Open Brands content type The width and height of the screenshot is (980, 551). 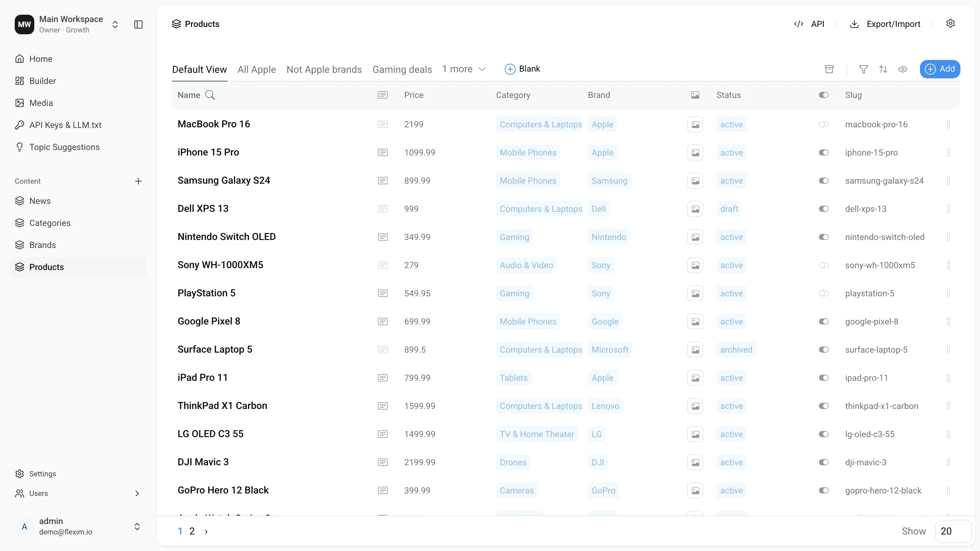(42, 245)
